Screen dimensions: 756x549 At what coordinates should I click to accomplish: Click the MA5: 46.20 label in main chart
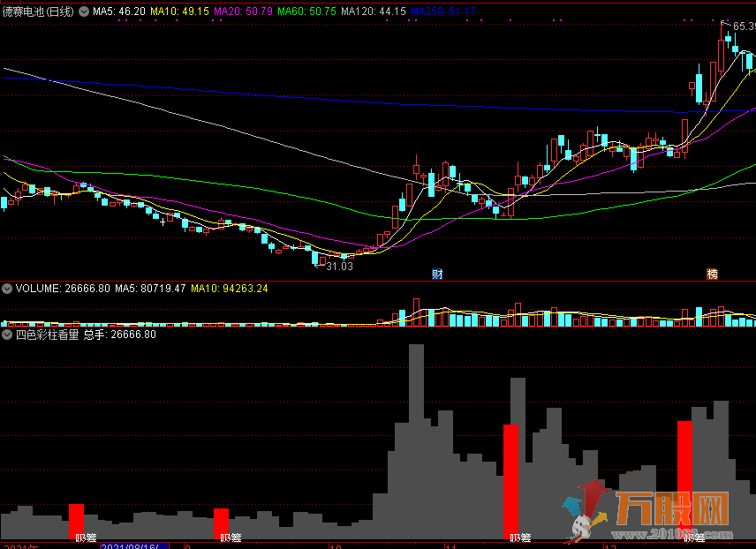(119, 11)
